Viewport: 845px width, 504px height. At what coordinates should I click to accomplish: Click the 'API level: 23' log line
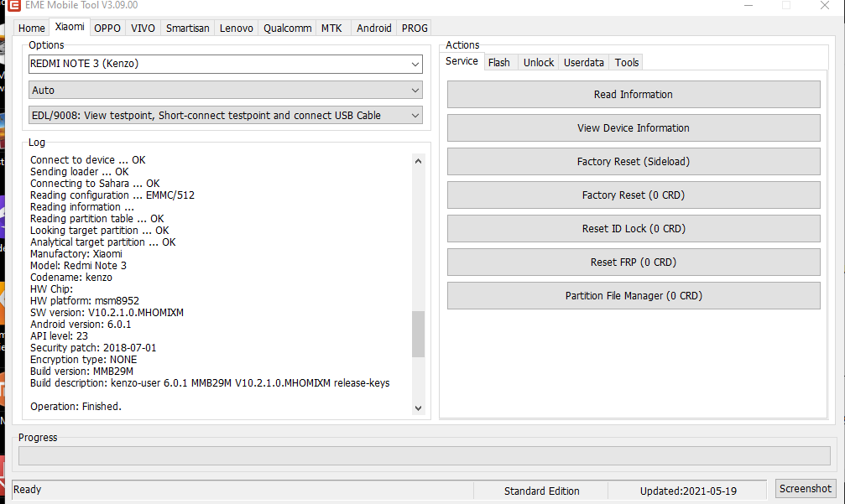pos(59,336)
